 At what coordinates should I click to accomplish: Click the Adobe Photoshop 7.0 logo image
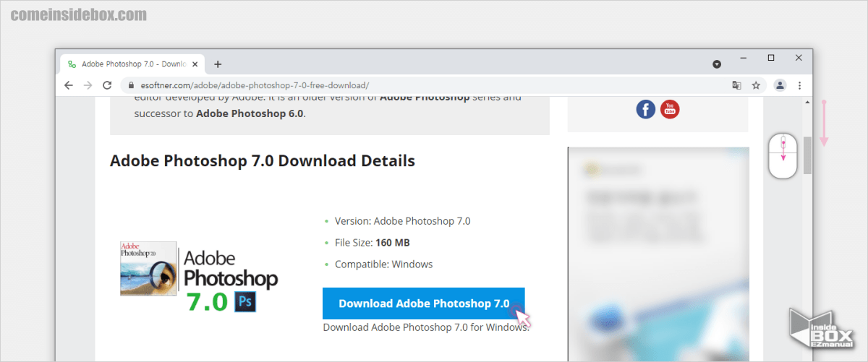[199, 277]
